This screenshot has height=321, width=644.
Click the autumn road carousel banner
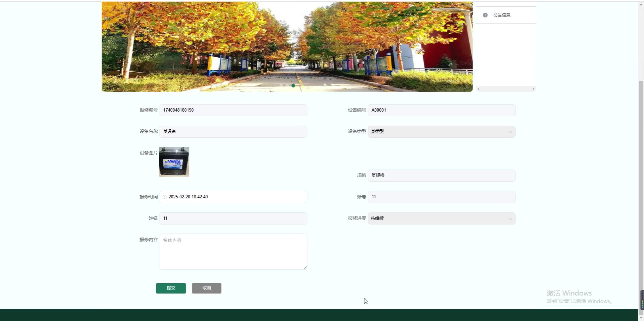[x=287, y=47]
